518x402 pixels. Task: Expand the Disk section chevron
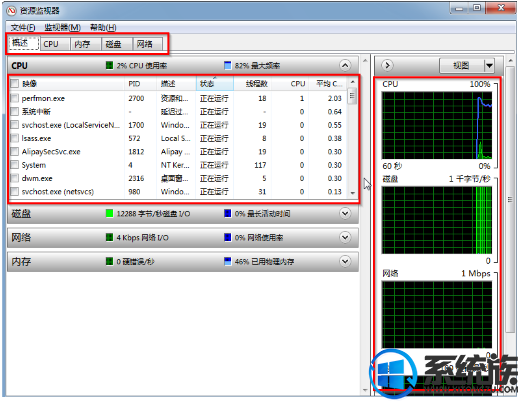[345, 213]
